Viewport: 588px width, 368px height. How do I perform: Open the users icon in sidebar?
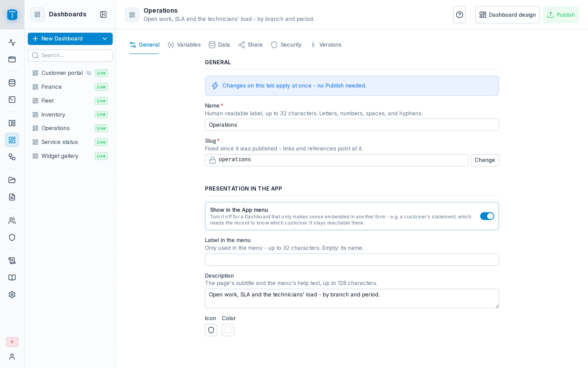click(12, 221)
